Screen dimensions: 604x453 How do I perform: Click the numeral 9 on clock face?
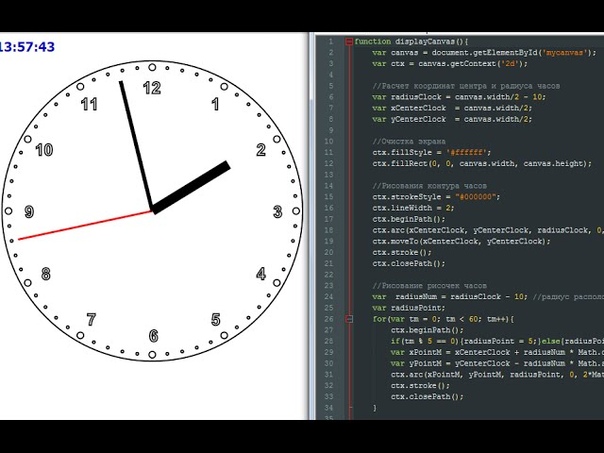pos(29,212)
